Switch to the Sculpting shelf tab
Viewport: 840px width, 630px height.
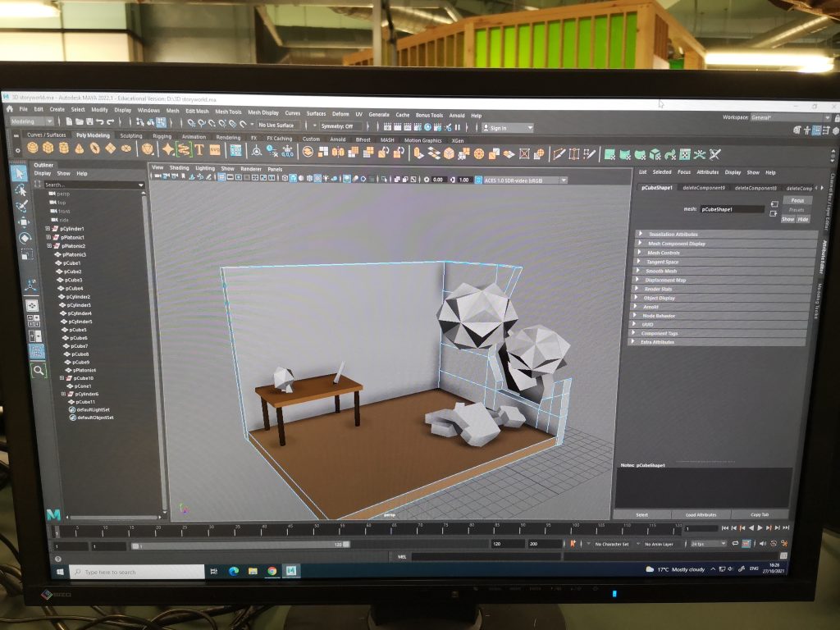131,136
